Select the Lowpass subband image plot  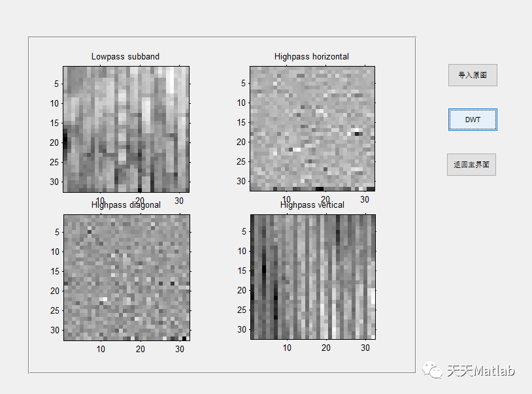[x=126, y=129]
